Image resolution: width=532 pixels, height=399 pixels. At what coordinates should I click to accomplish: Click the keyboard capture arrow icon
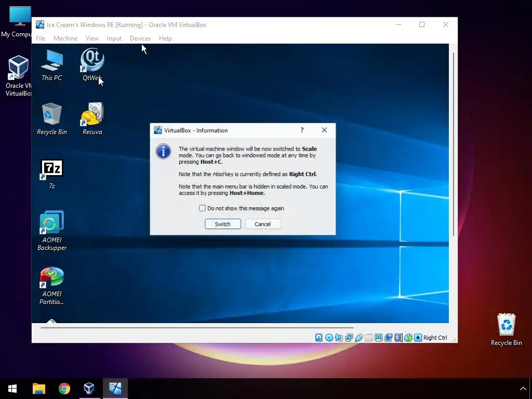tap(418, 338)
